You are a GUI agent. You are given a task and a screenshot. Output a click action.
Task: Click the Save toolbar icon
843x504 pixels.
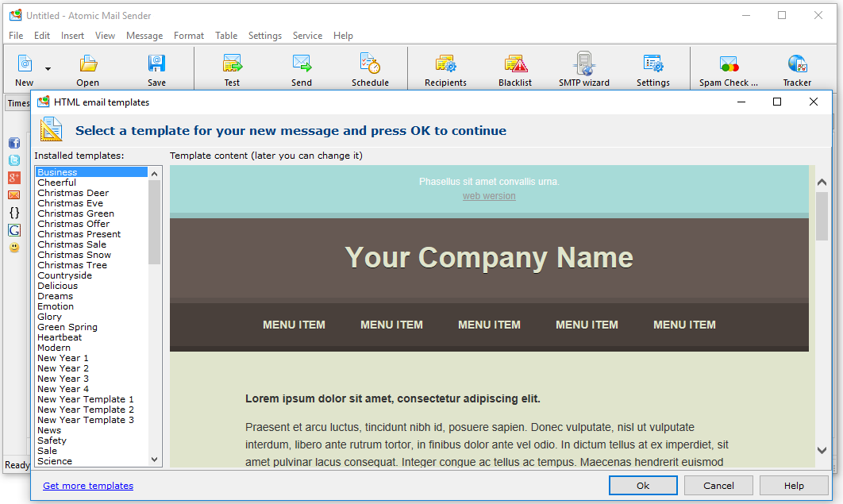[156, 63]
